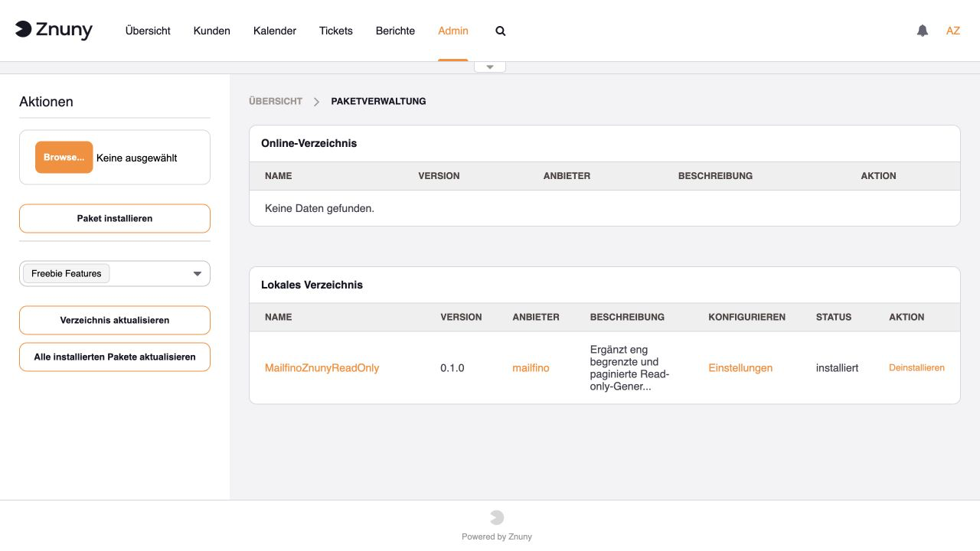Click the Online-Verzeichnis heading
This screenshot has height=551, width=980.
(309, 143)
